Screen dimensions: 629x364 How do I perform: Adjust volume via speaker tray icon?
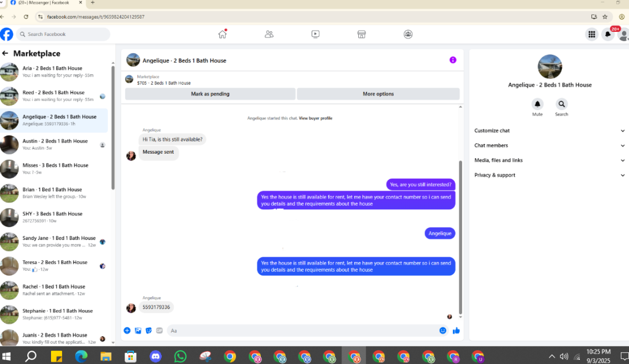pos(564,356)
